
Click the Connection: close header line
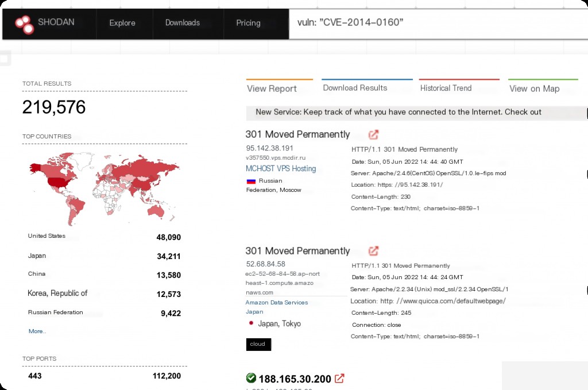[x=377, y=325]
